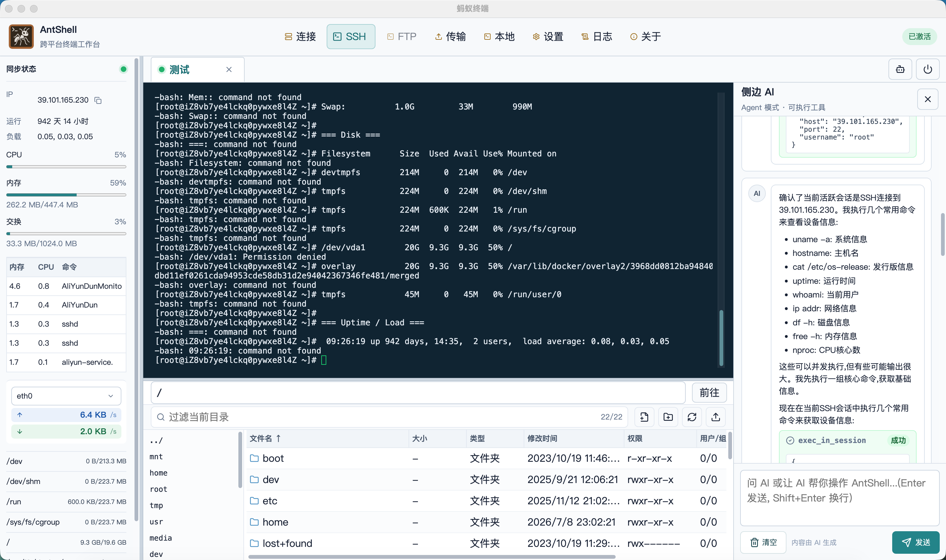Click the 过滤当前目录 filter input
Image resolution: width=946 pixels, height=560 pixels.
click(x=389, y=417)
